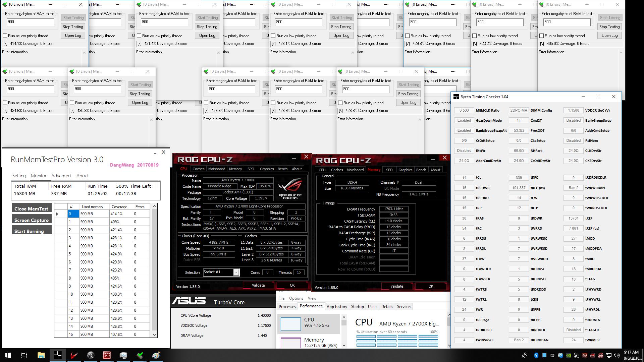
Task: Click the white crosshair app icon in taskbar
Action: pyautogui.click(x=57, y=355)
